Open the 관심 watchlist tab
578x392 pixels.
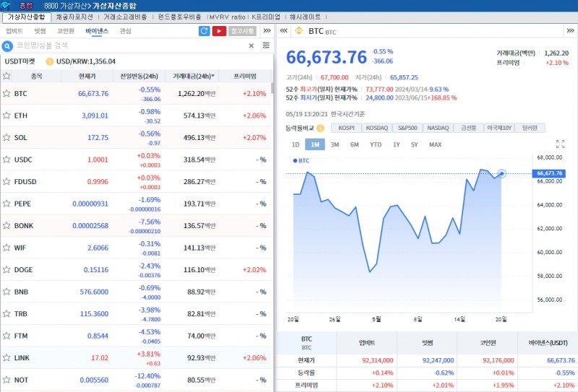pos(125,31)
